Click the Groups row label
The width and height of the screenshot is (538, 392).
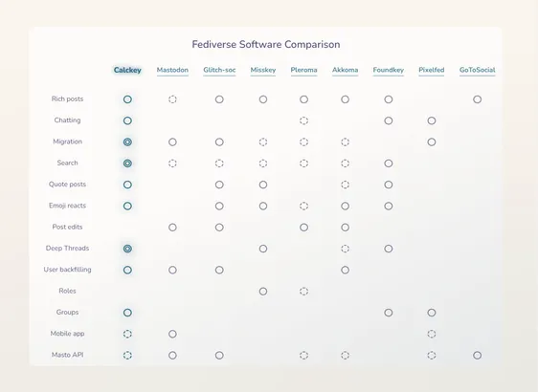click(67, 312)
